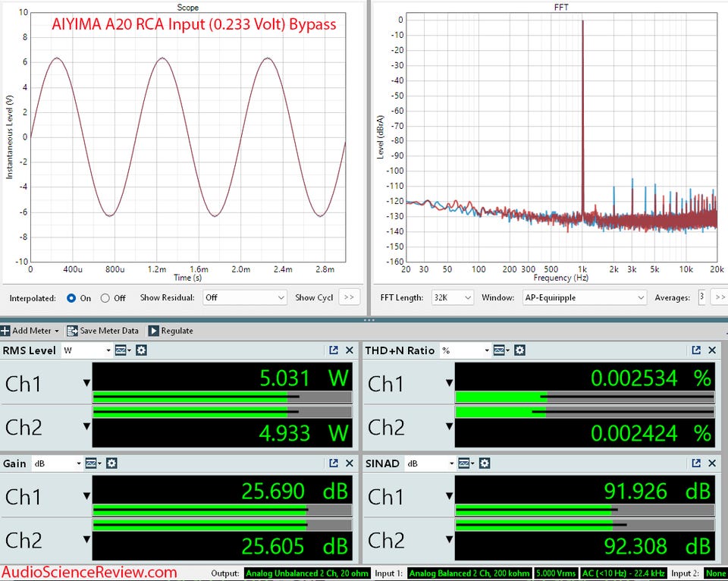728x581 pixels.
Task: Close the THD+N Ratio meter
Action: point(712,350)
